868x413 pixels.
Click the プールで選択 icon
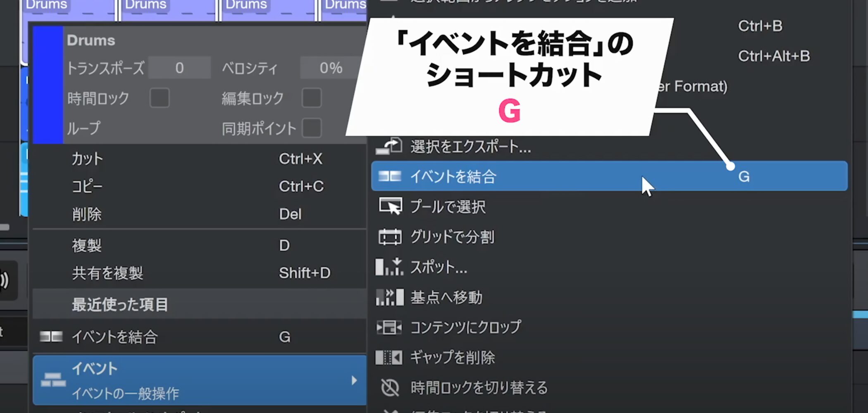390,206
